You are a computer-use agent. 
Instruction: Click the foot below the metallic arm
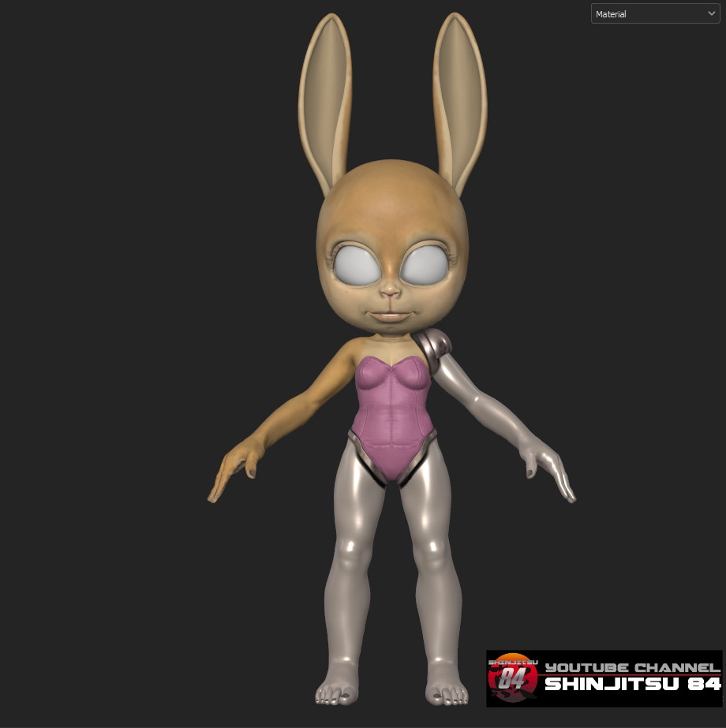pos(447,689)
